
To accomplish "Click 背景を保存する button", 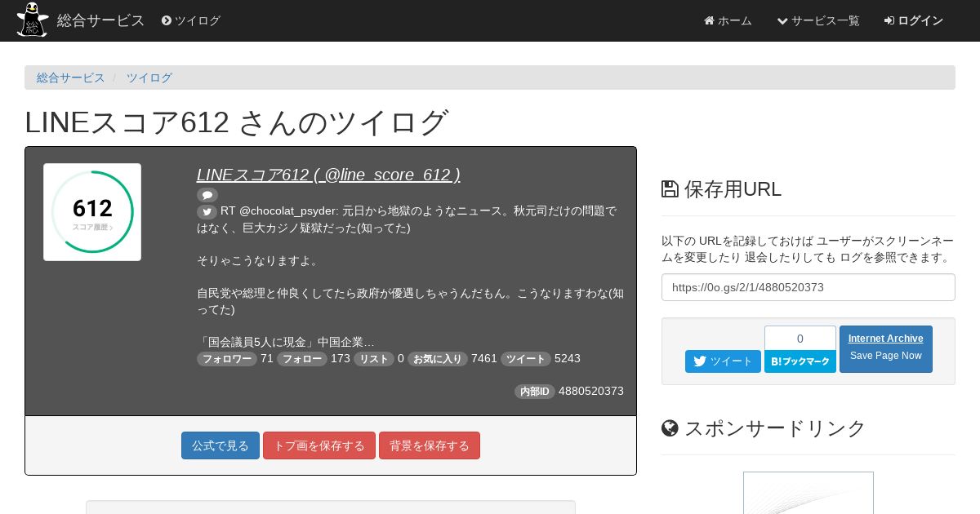I will 430,445.
